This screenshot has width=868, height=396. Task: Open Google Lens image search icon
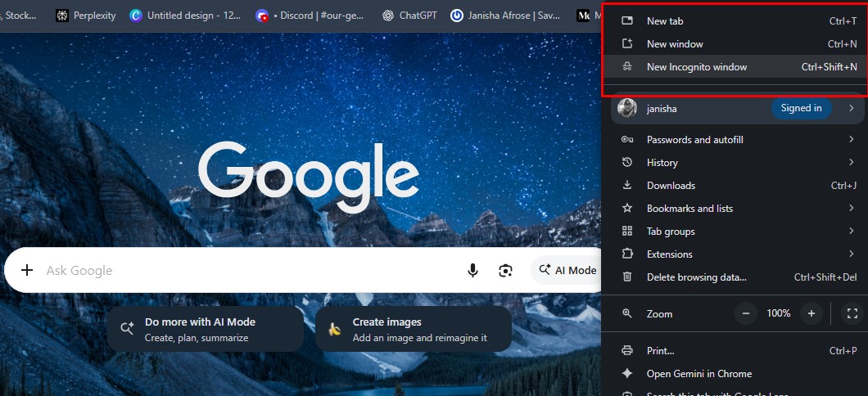[x=505, y=271]
